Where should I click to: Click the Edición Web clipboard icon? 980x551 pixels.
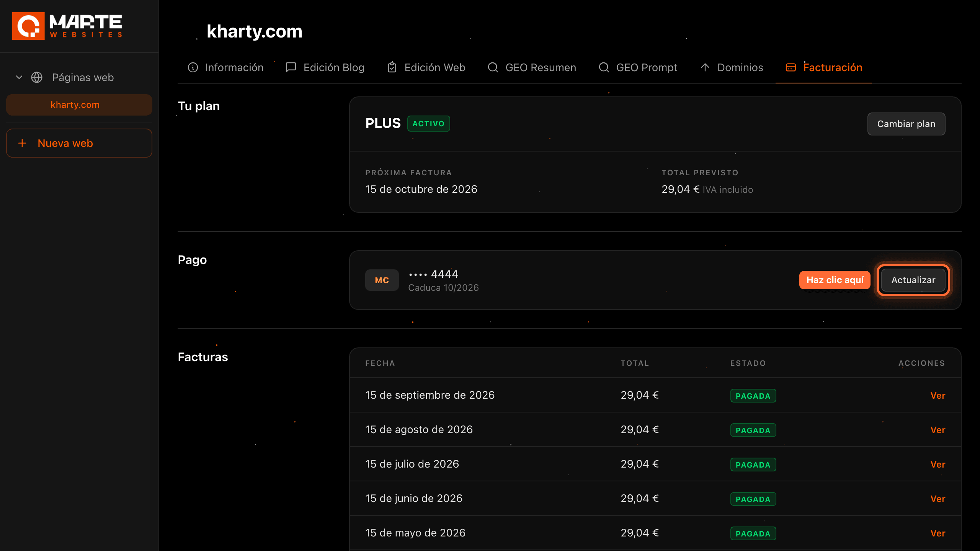[x=392, y=67]
